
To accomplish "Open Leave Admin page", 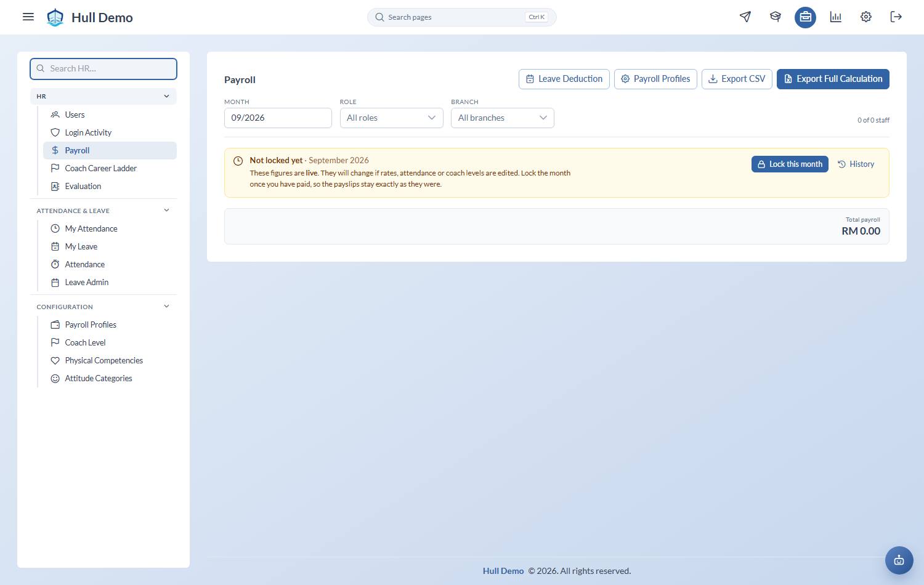I will click(110, 282).
